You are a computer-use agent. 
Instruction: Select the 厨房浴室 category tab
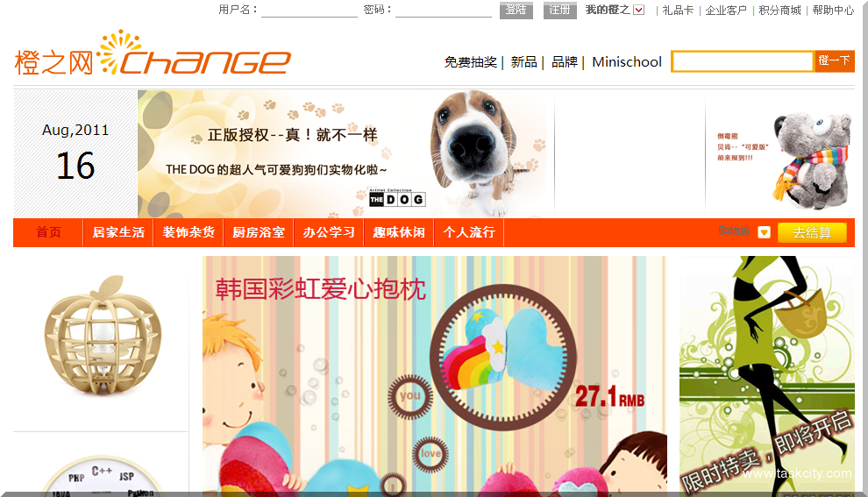(x=259, y=232)
